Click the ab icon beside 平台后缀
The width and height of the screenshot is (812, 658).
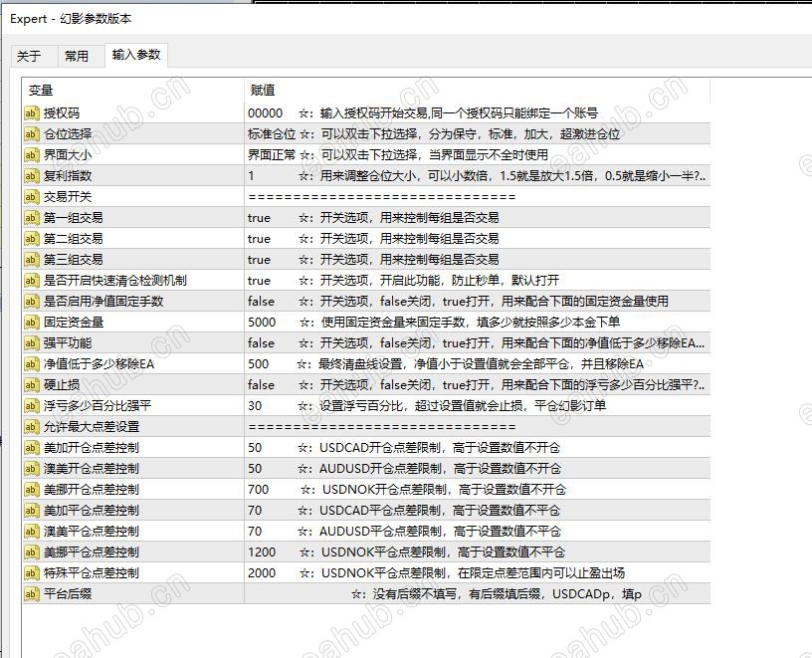click(x=31, y=593)
